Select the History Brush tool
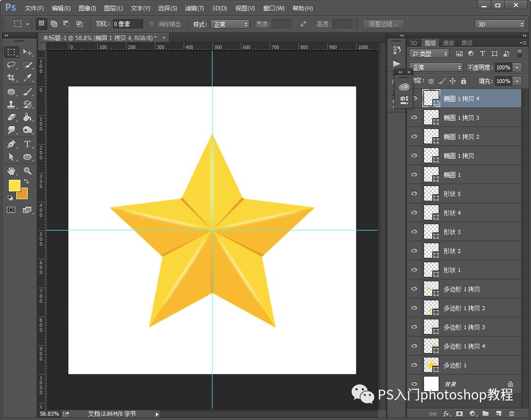The image size is (531, 420). click(27, 104)
